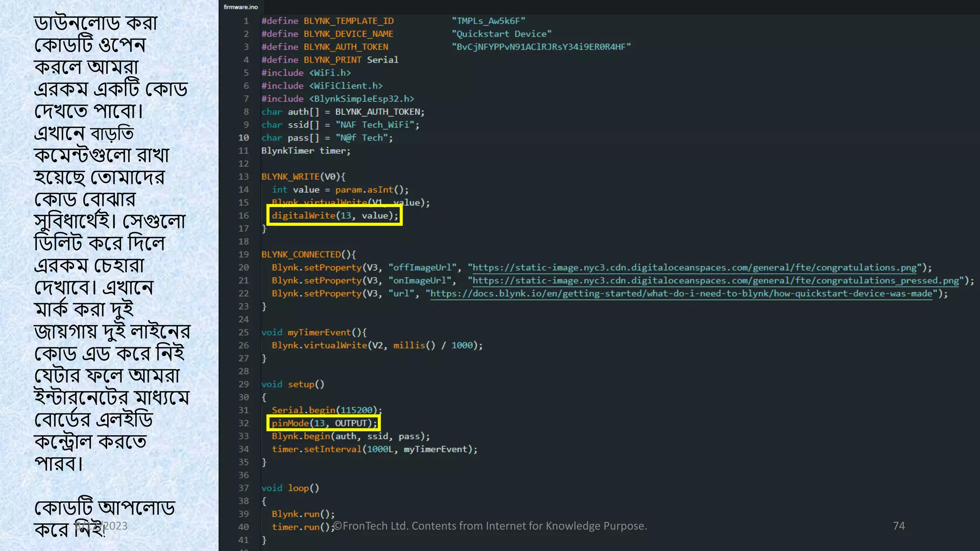
Task: Click the void myTimerEvent() declaration
Action: 313,332
